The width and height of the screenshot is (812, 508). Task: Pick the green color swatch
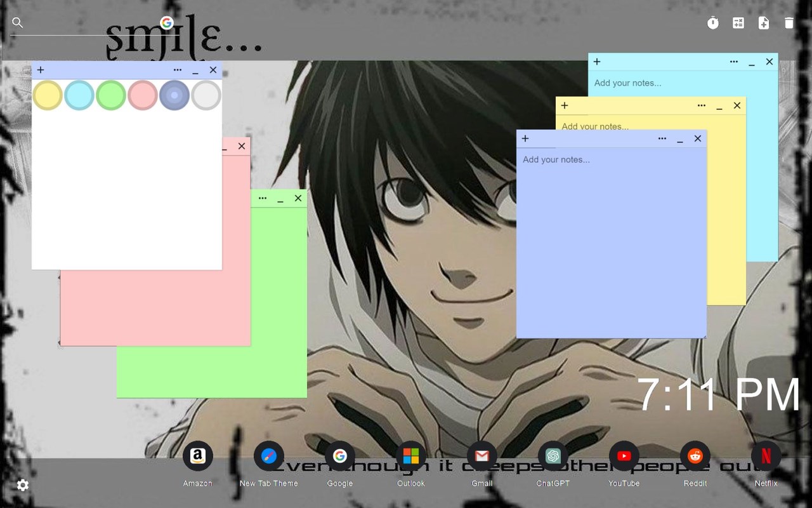pos(111,95)
